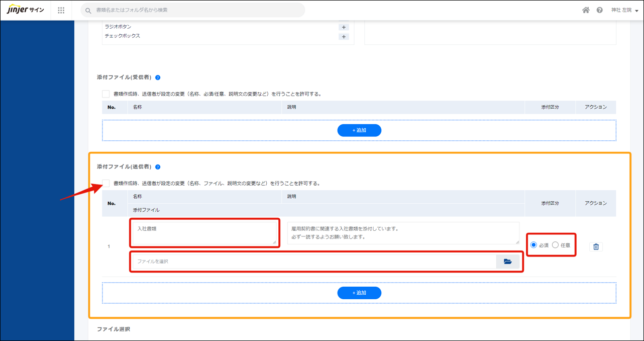Image resolution: width=644 pixels, height=341 pixels.
Task: Click 追加 button in sender attachments
Action: [359, 293]
